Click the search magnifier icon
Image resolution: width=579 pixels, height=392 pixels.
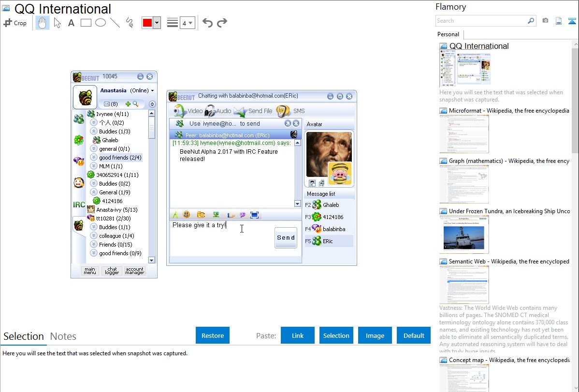[531, 21]
